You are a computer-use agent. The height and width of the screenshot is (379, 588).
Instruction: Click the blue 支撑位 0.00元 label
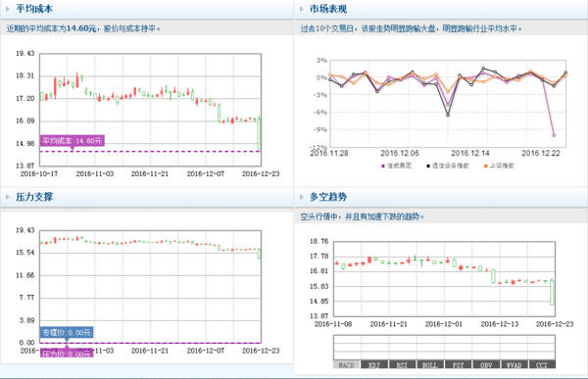click(67, 332)
